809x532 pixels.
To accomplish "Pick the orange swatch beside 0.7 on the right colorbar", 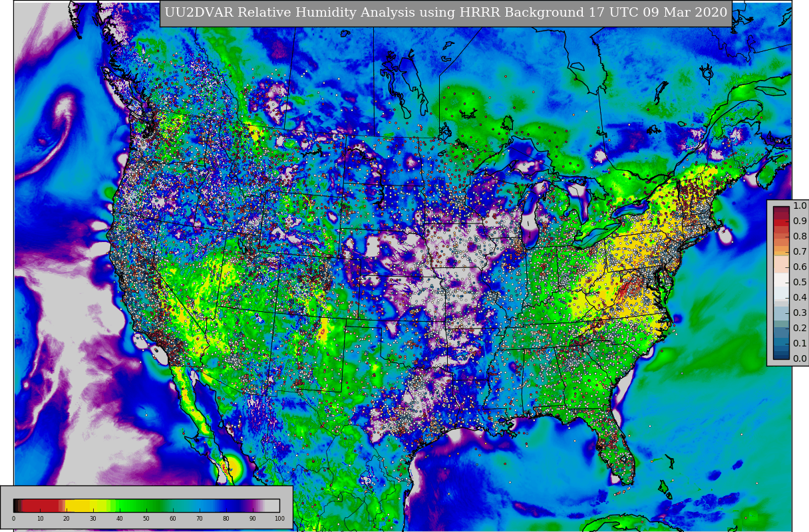I will [781, 251].
